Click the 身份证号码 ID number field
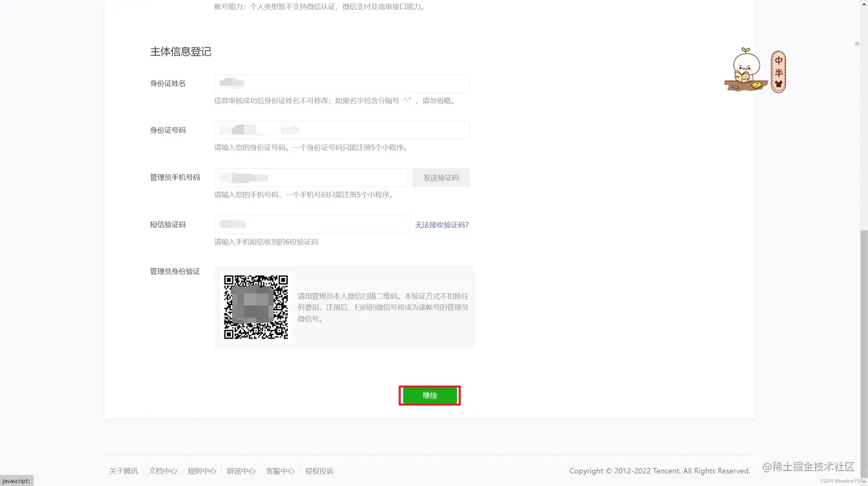This screenshot has height=486, width=868. click(341, 130)
